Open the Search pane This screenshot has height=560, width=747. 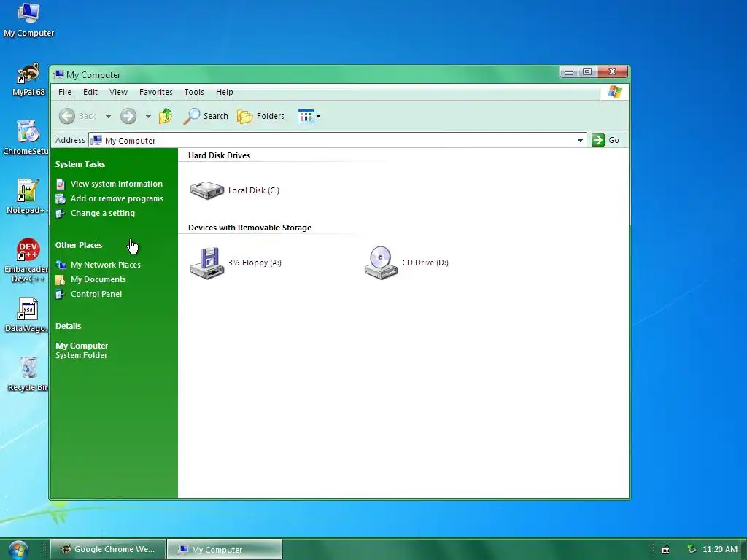205,116
